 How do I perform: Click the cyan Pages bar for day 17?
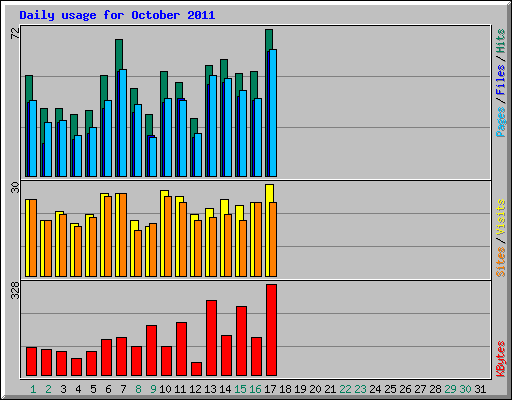click(273, 113)
